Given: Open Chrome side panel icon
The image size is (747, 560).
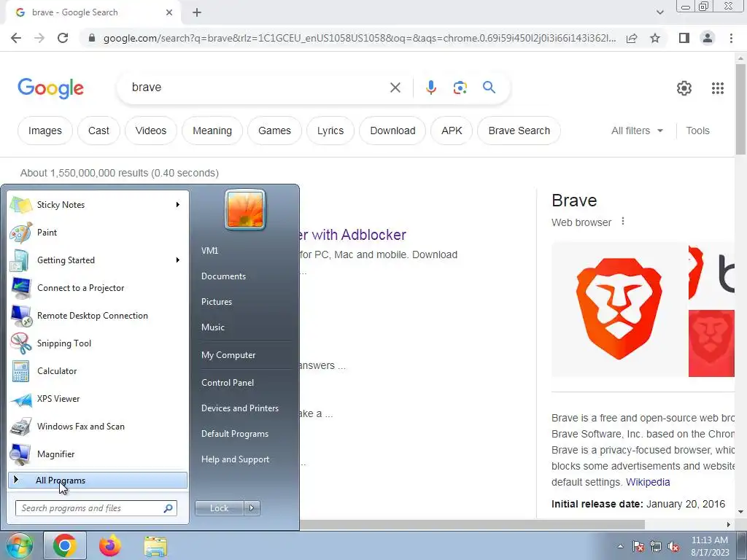Looking at the screenshot, I should 684,38.
